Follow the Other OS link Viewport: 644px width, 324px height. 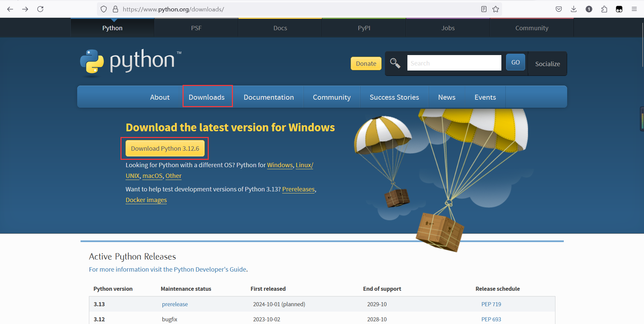(x=174, y=176)
